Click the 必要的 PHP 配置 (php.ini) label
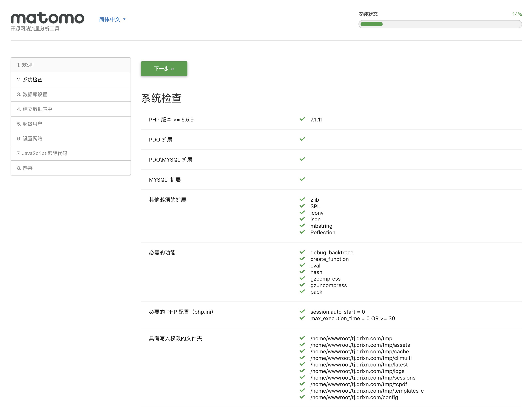 [x=181, y=312]
